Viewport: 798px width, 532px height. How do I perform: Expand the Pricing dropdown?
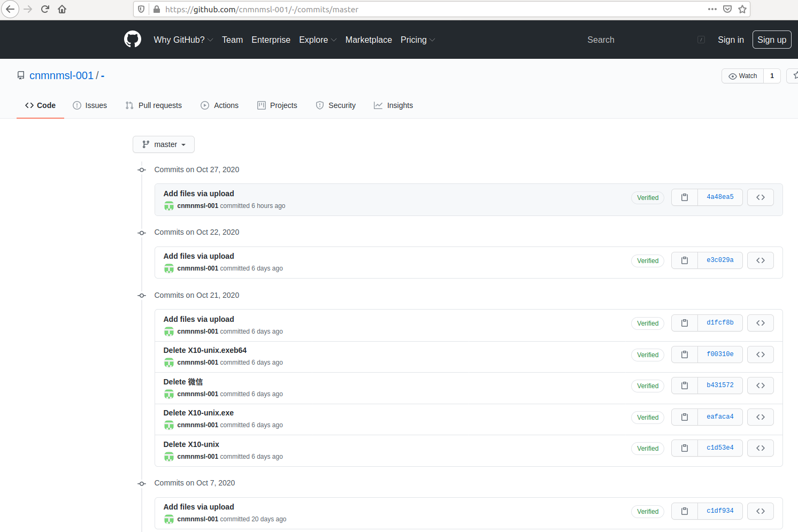[x=417, y=40]
